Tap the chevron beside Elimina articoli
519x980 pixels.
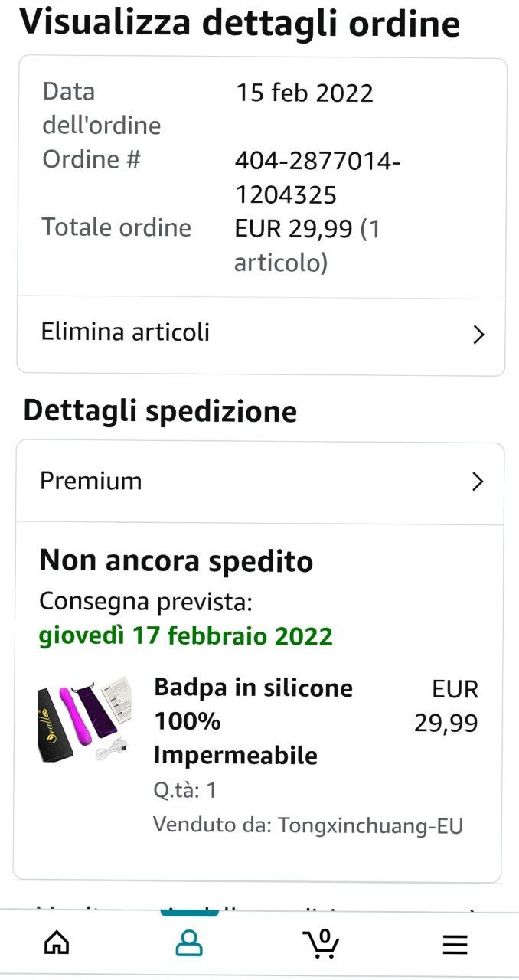478,335
